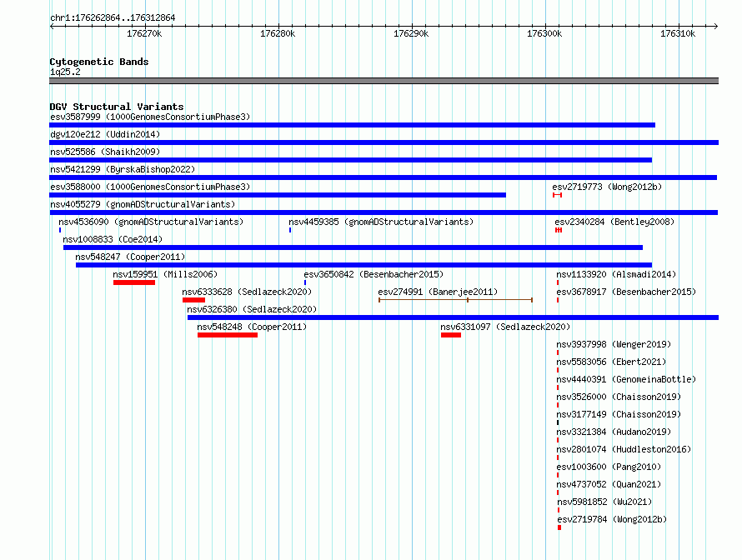The width and height of the screenshot is (742, 560).
Task: Click the gray 1q25.2 cytogenetic band bar
Action: 384,81
